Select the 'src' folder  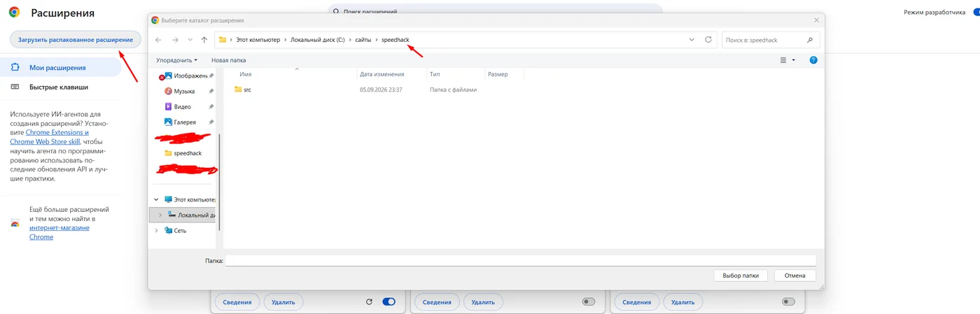[x=242, y=90]
